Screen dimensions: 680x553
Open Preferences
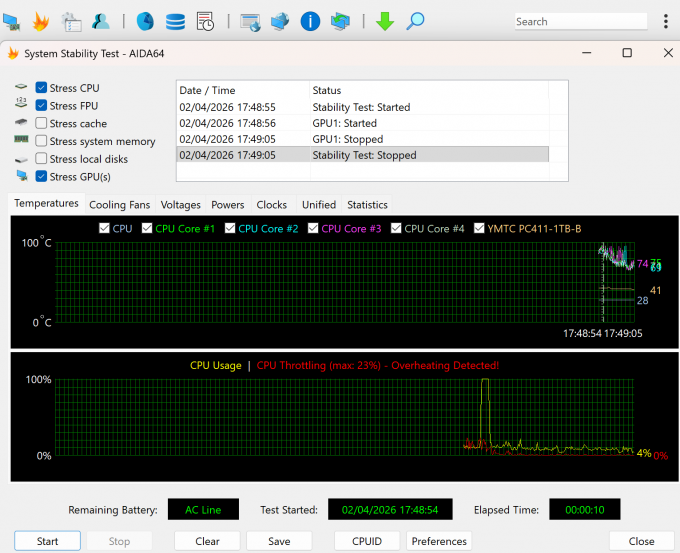point(439,541)
